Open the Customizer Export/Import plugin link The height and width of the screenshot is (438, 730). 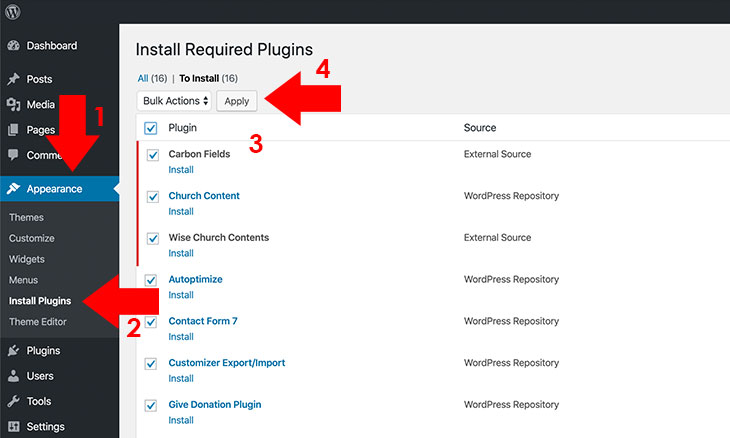[227, 363]
